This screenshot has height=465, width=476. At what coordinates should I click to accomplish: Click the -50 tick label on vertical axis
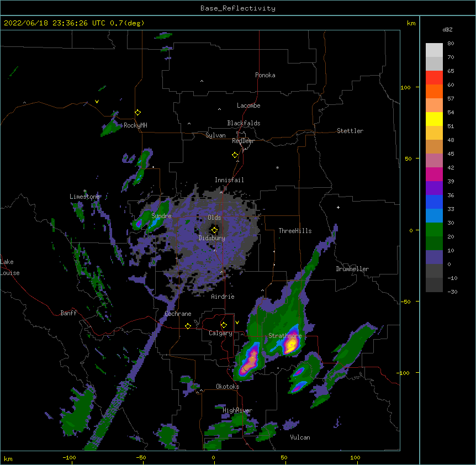pyautogui.click(x=405, y=302)
